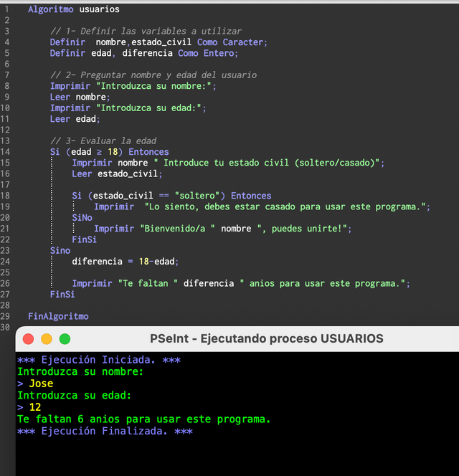Click '*** Ejecución Iniciada. ***' in console

point(99,360)
